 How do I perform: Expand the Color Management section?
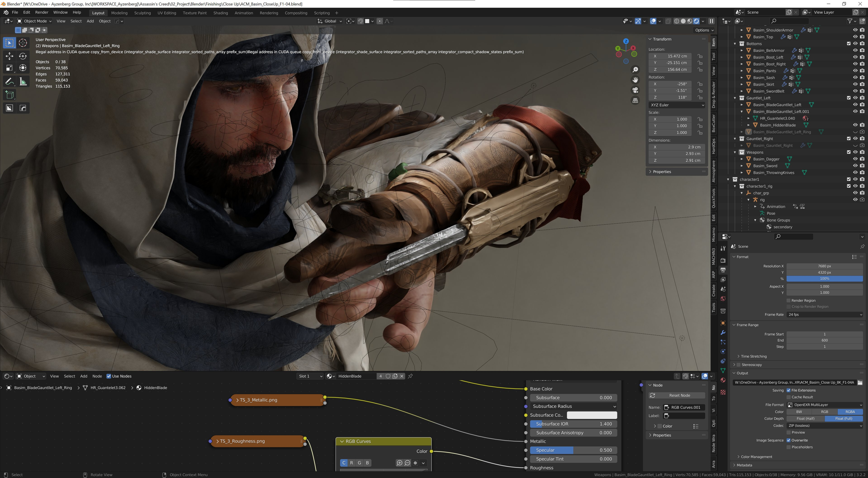click(756, 457)
